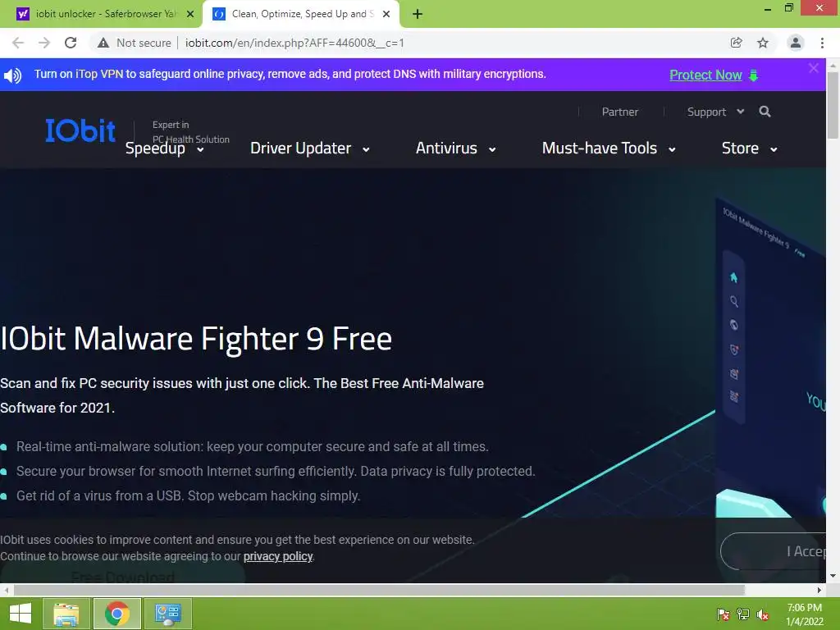Click the "Real-time anti-malware solution" bullet text
840x630 pixels.
[x=253, y=446]
